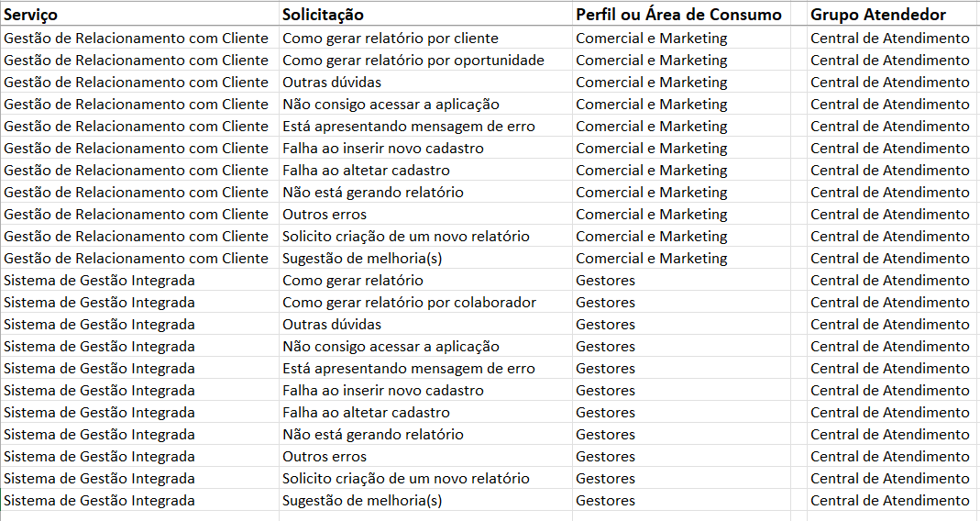980x521 pixels.
Task: Select the last 'Central de Atendimento' cell
Action: (889, 501)
